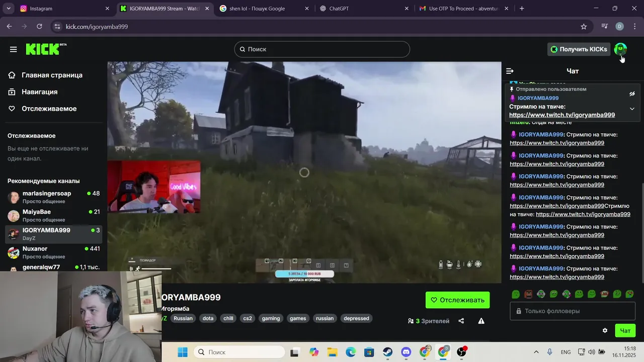Open Windows Start menu
Screen dimensions: 644x362
point(182,352)
